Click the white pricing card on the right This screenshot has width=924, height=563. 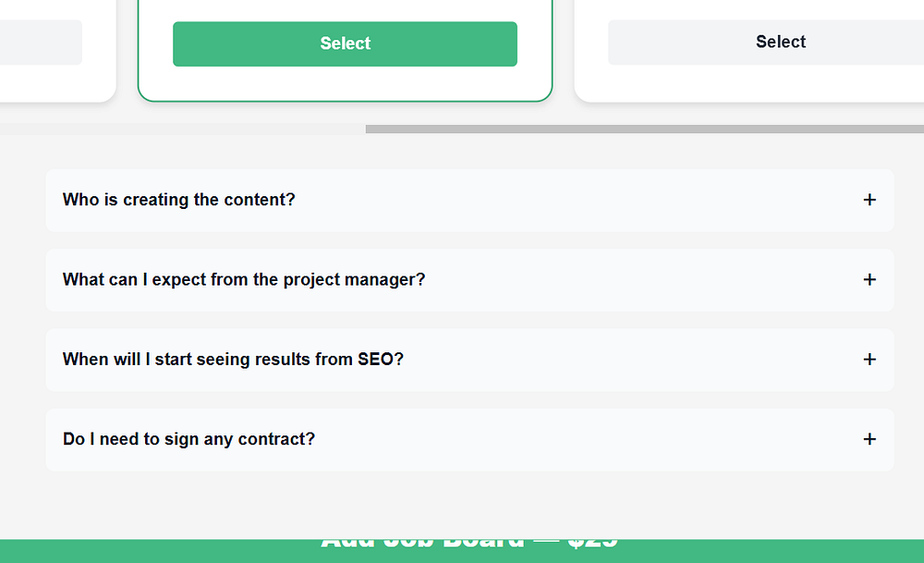748,83
